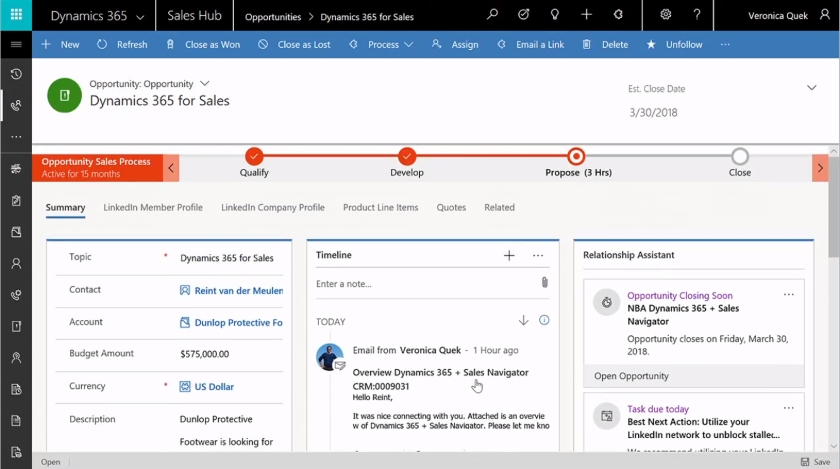The height and width of the screenshot is (469, 840).
Task: Click the Assign command
Action: click(455, 44)
